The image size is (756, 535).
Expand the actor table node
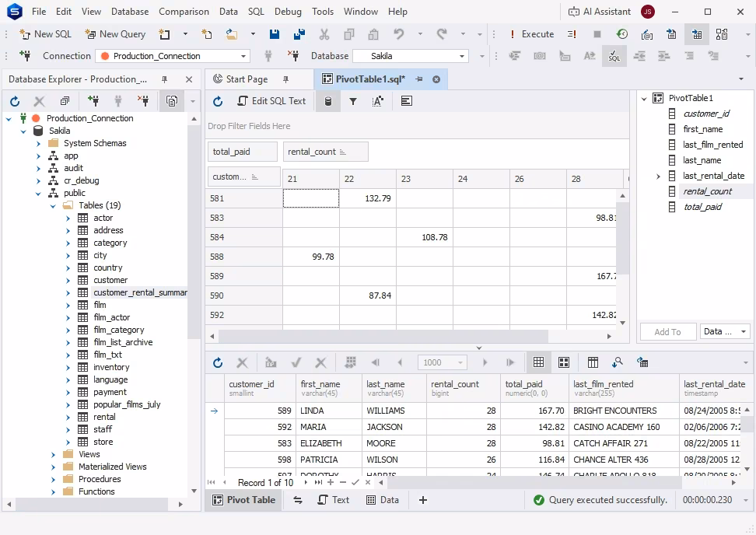[68, 219]
